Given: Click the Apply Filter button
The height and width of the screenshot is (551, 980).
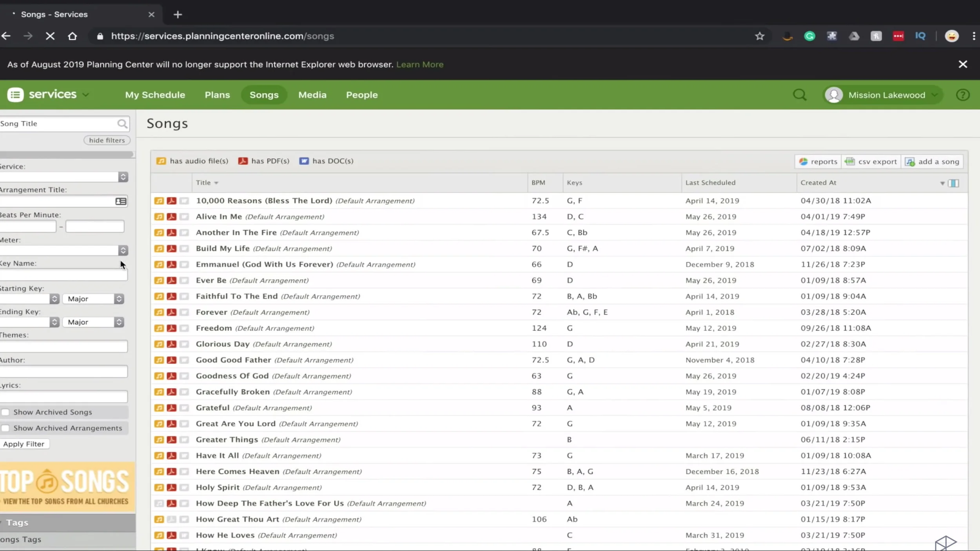Looking at the screenshot, I should click(x=24, y=444).
